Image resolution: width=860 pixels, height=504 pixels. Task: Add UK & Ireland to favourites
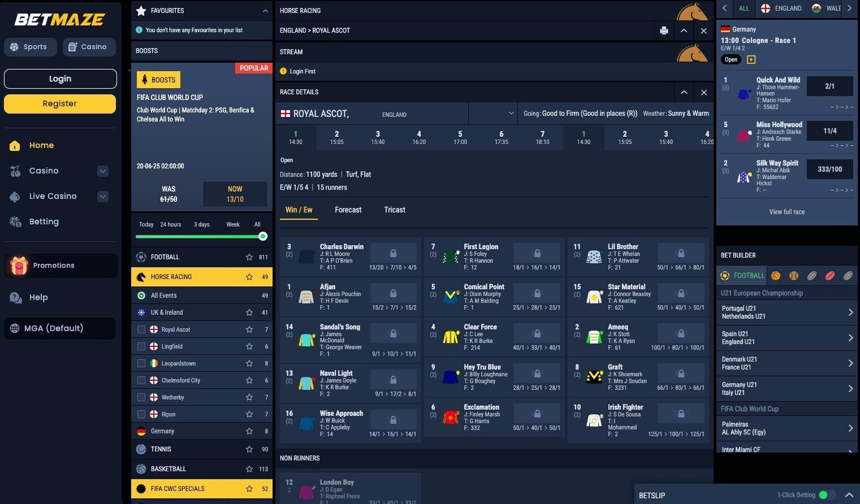click(249, 312)
